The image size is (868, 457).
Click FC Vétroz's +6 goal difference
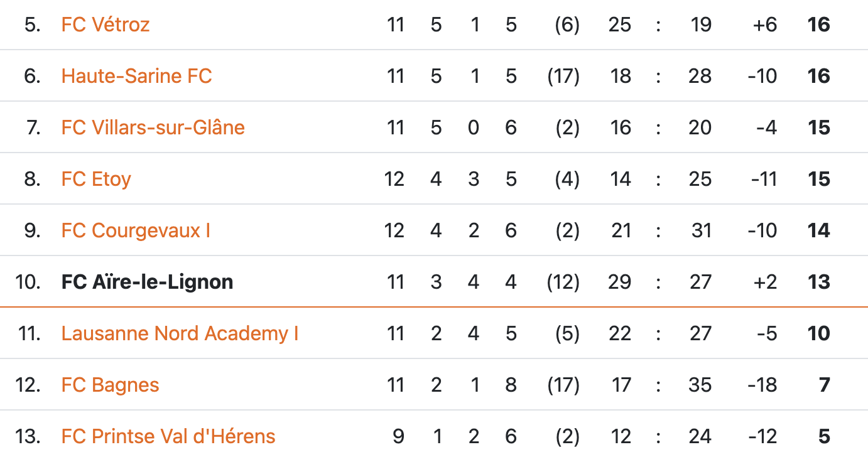pyautogui.click(x=764, y=24)
